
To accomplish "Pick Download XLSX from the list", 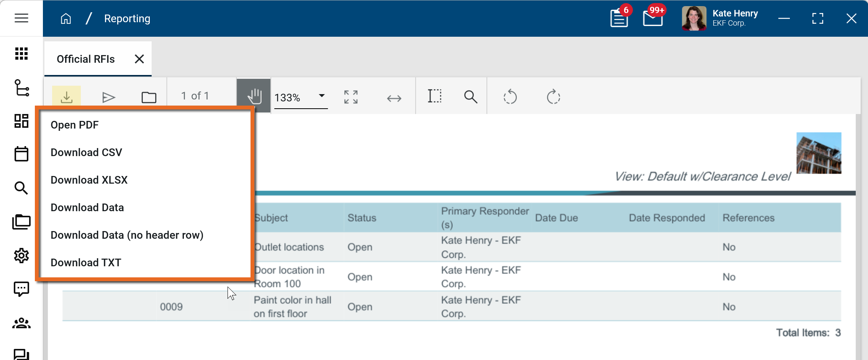I will (x=89, y=180).
